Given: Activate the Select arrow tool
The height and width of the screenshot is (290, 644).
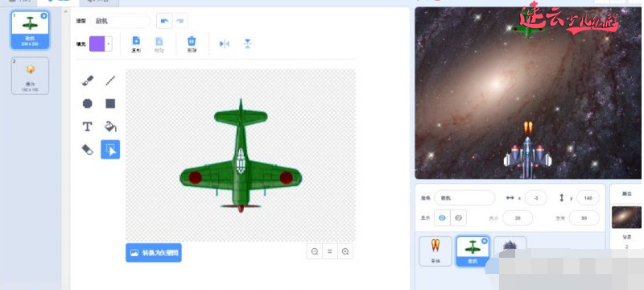Looking at the screenshot, I should pos(110,150).
